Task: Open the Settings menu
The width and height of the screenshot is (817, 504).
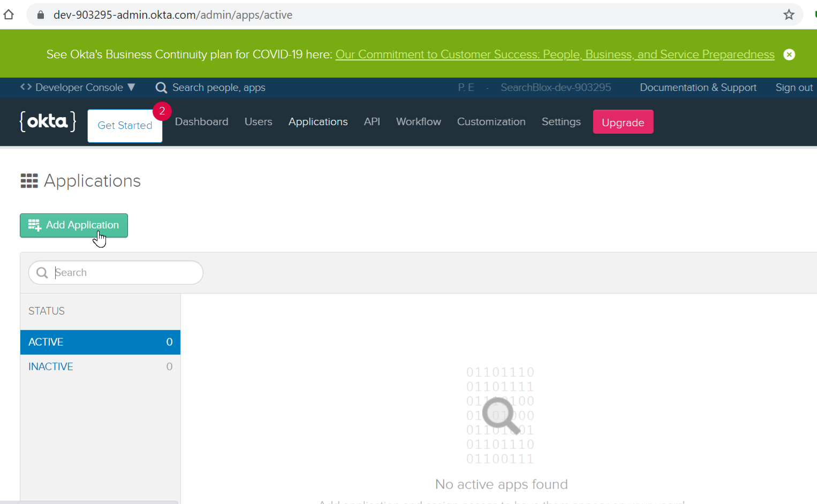Action: pos(561,122)
